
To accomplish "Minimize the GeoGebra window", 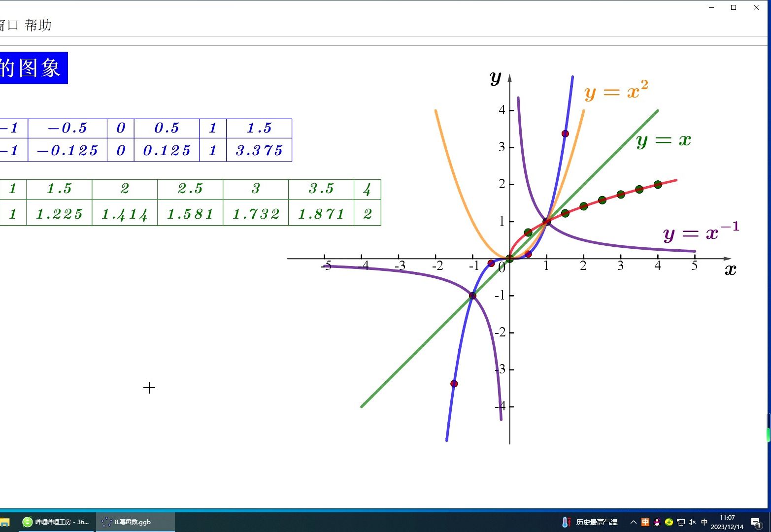I will 711,7.
